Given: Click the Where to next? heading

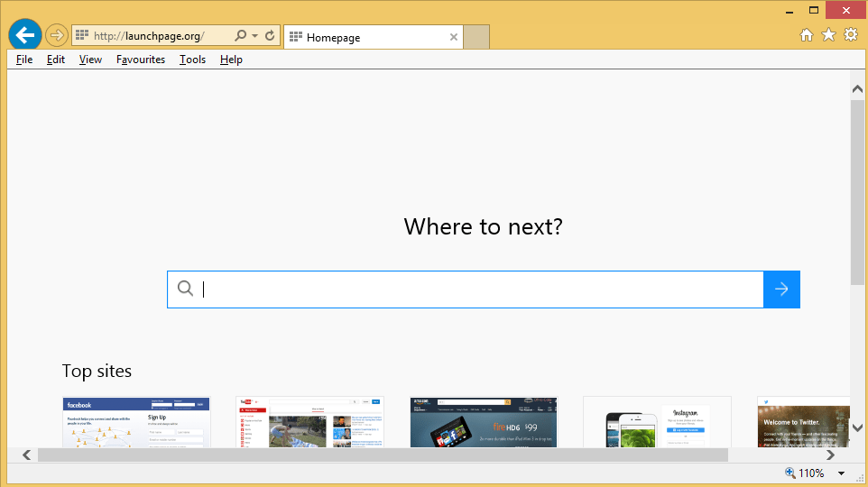Looking at the screenshot, I should pyautogui.click(x=484, y=226).
